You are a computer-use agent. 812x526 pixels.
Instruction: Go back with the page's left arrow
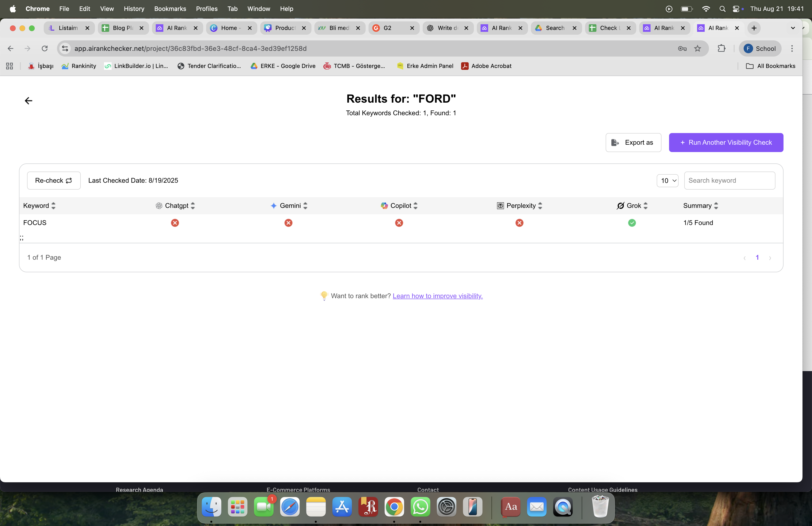click(28, 101)
